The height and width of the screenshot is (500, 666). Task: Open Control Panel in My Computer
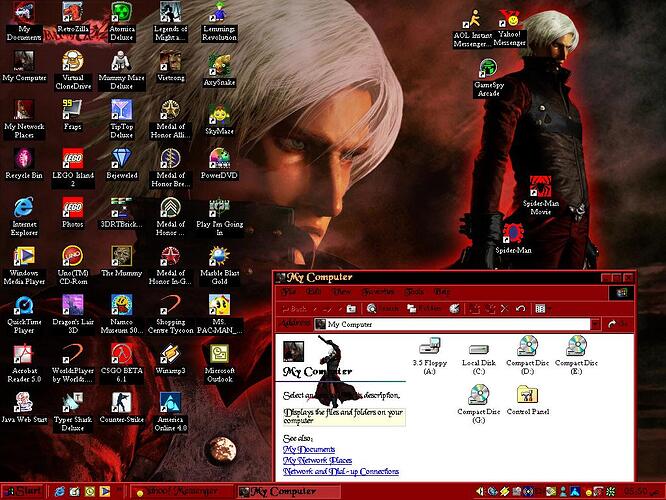528,399
